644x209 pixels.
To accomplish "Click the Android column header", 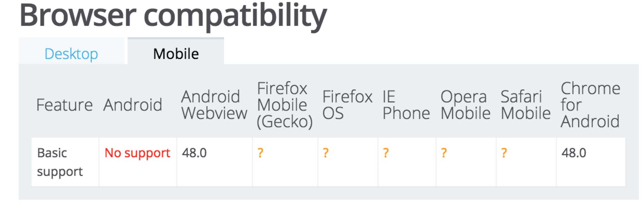I will click(x=133, y=105).
